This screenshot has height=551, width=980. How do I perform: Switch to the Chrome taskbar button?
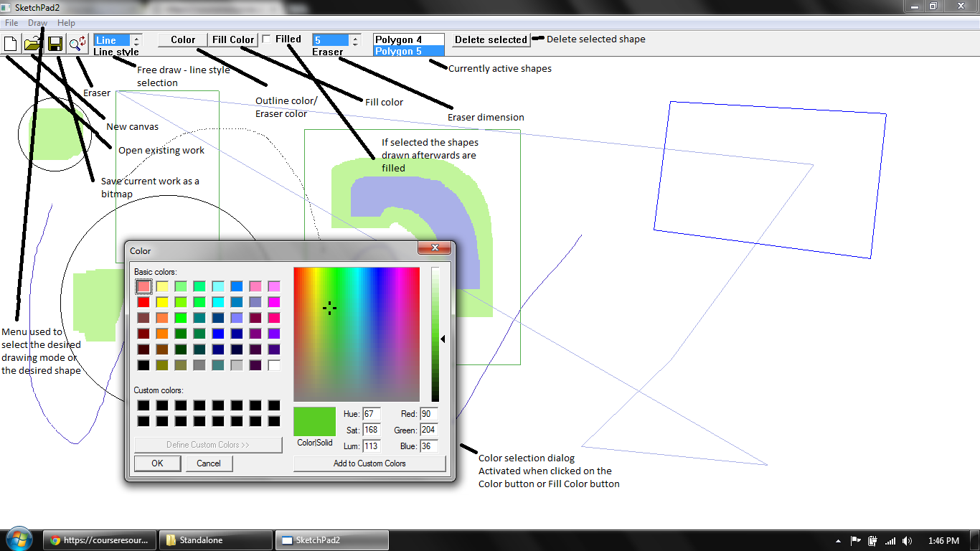[100, 540]
